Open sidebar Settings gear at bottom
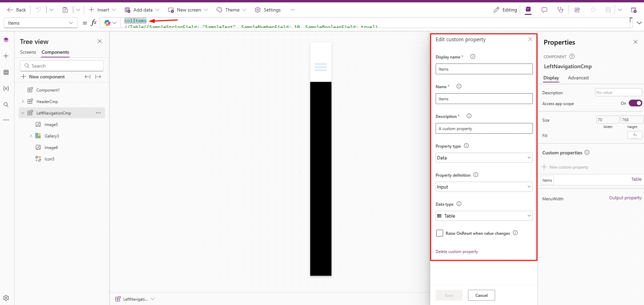This screenshot has height=305, width=644. [6, 298]
